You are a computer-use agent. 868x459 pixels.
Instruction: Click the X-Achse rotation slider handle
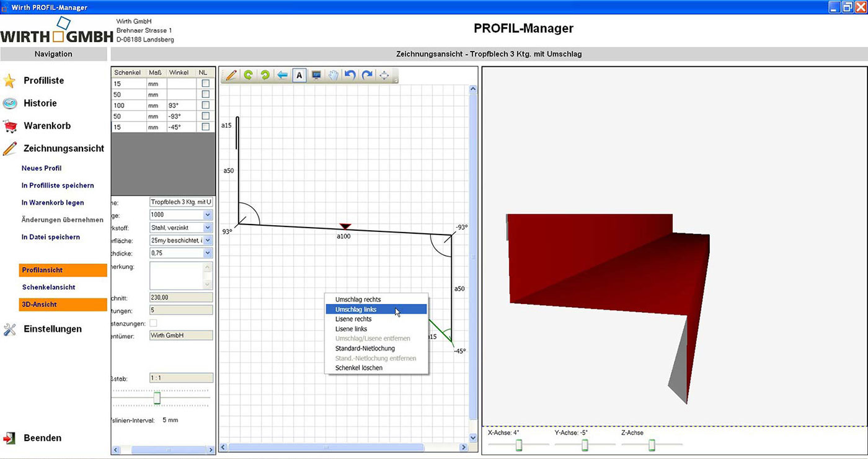coord(519,445)
